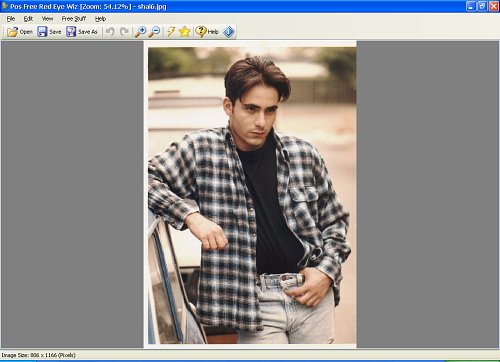Click the Open folder icon
The image size is (500, 362).
(x=12, y=32)
